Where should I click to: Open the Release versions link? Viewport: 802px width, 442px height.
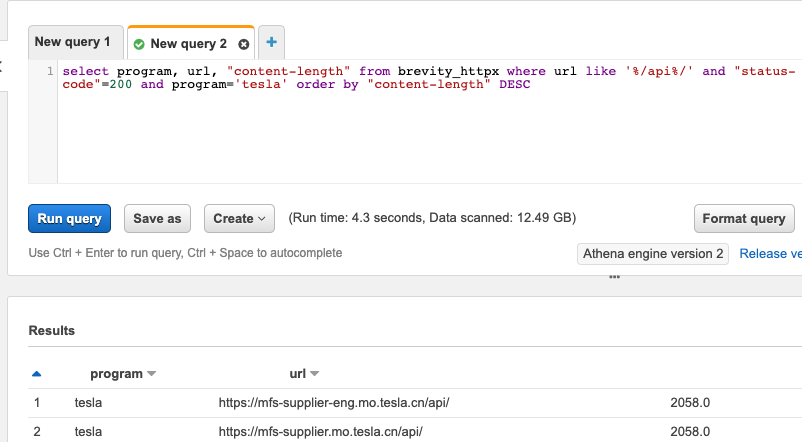click(x=770, y=254)
